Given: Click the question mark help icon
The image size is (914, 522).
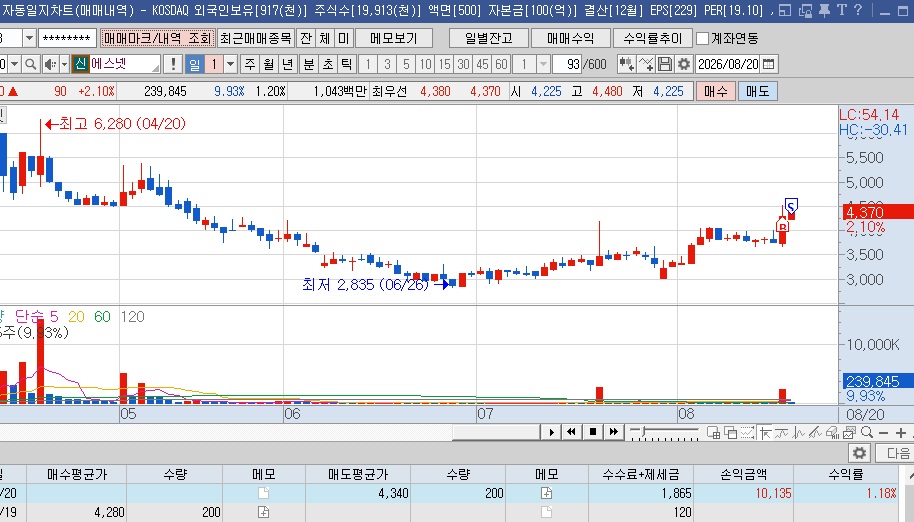Looking at the screenshot, I should pos(857,10).
